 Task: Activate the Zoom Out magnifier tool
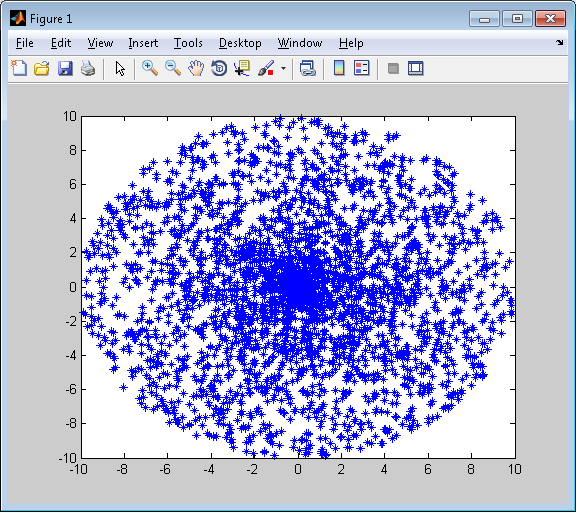(x=173, y=68)
